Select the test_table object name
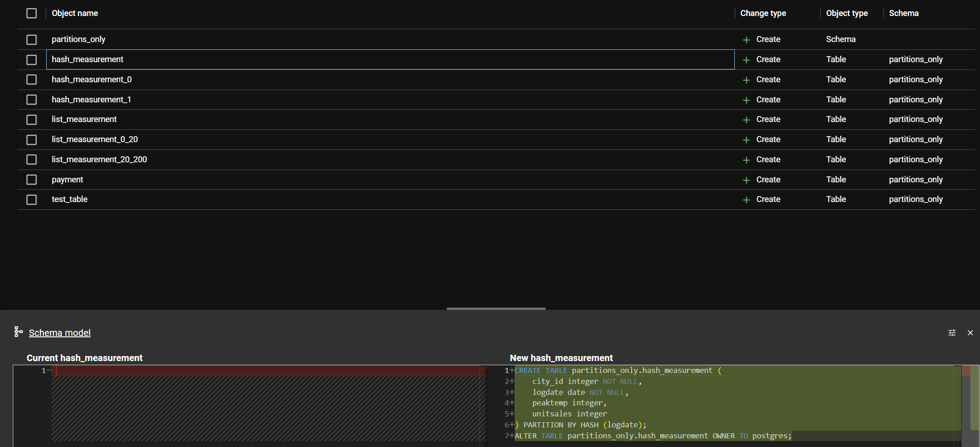The image size is (980, 447). point(70,199)
